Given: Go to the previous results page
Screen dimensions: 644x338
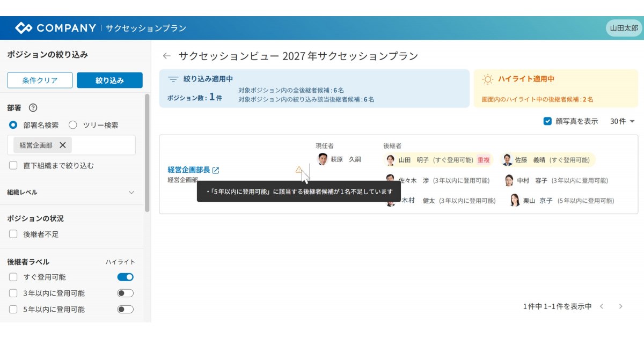Looking at the screenshot, I should coord(602,306).
